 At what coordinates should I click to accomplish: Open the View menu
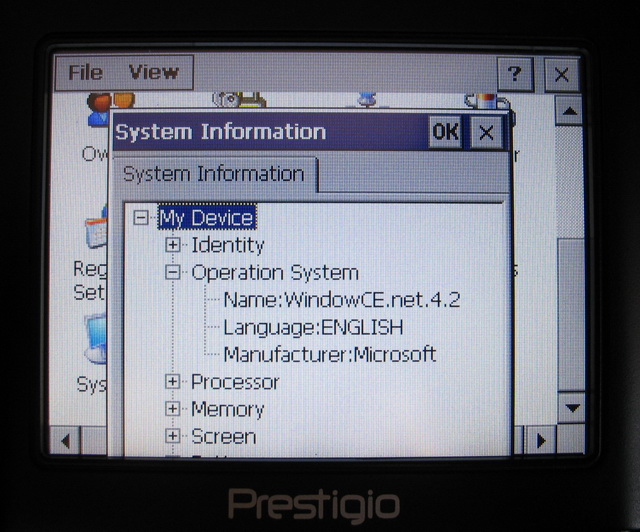pyautogui.click(x=154, y=72)
